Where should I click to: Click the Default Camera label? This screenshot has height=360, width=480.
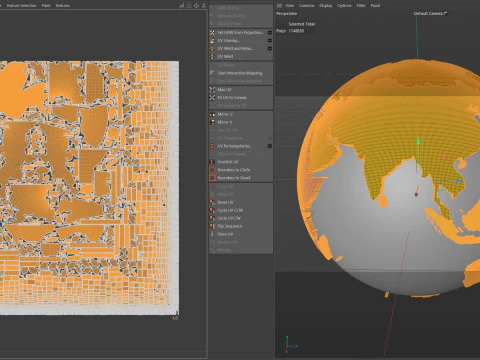click(428, 13)
